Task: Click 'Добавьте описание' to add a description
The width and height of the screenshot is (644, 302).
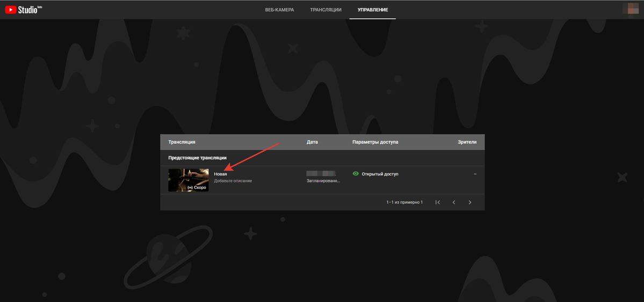Action: (x=233, y=181)
